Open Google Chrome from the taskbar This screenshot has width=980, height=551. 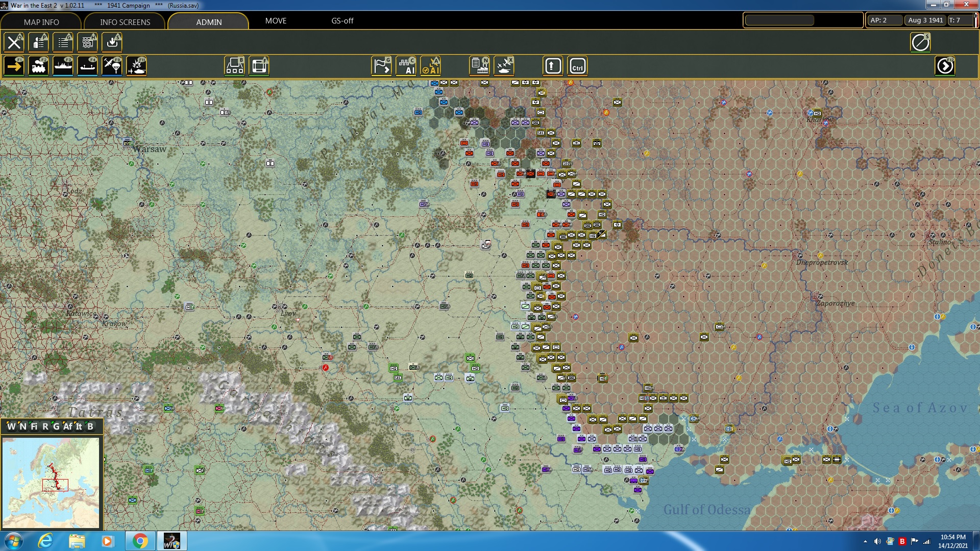[140, 541]
